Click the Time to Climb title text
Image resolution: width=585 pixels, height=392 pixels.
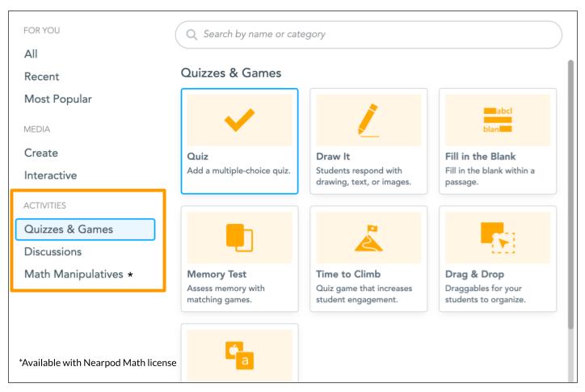pyautogui.click(x=348, y=274)
